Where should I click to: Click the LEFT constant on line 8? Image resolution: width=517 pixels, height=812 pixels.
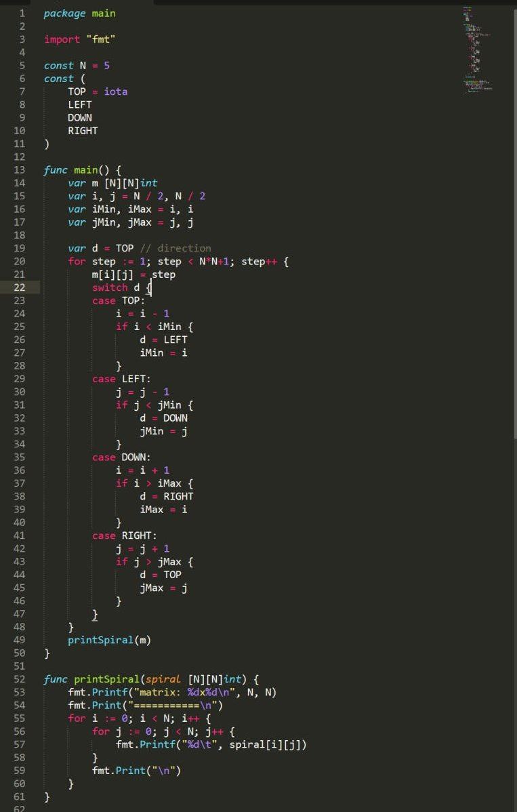80,104
